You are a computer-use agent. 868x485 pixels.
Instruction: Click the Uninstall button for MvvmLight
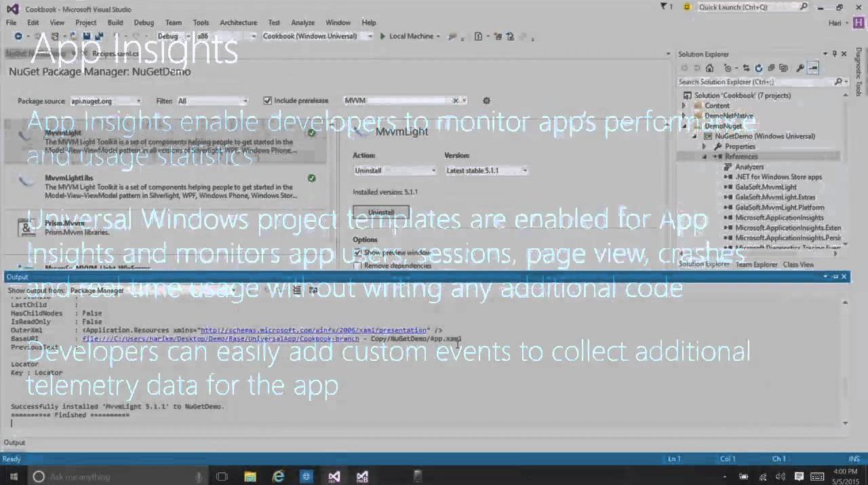381,212
